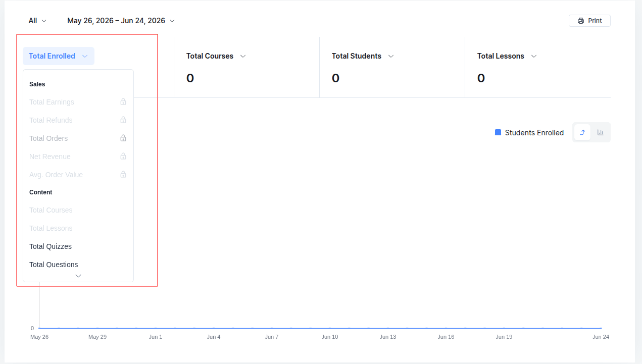The image size is (642, 364).
Task: Click the lock icon beside Total Orders
Action: (x=123, y=138)
